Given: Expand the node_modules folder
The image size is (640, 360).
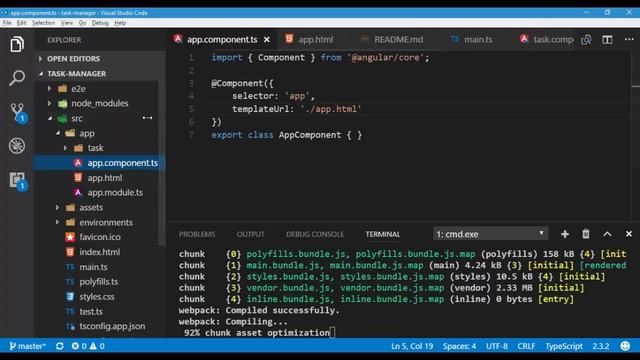Looking at the screenshot, I should pos(100,104).
